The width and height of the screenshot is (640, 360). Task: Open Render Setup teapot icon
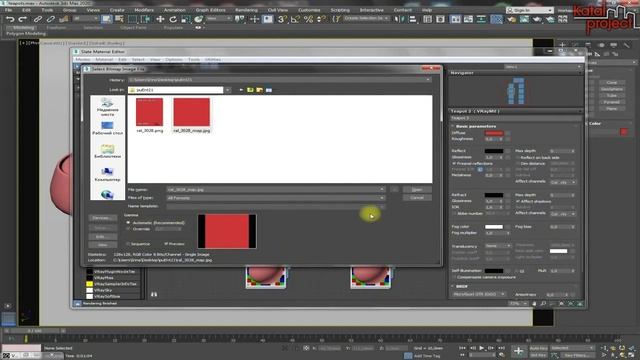pos(511,19)
